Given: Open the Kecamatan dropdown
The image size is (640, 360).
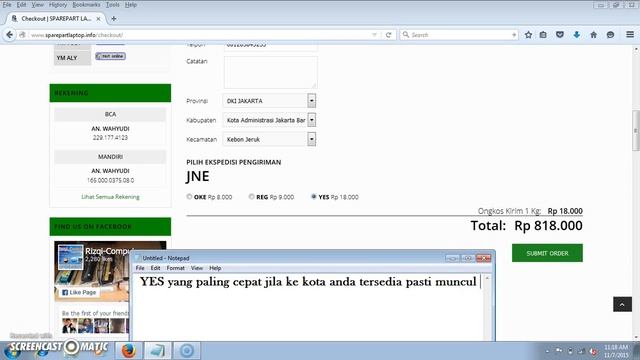Looking at the screenshot, I should tap(269, 139).
